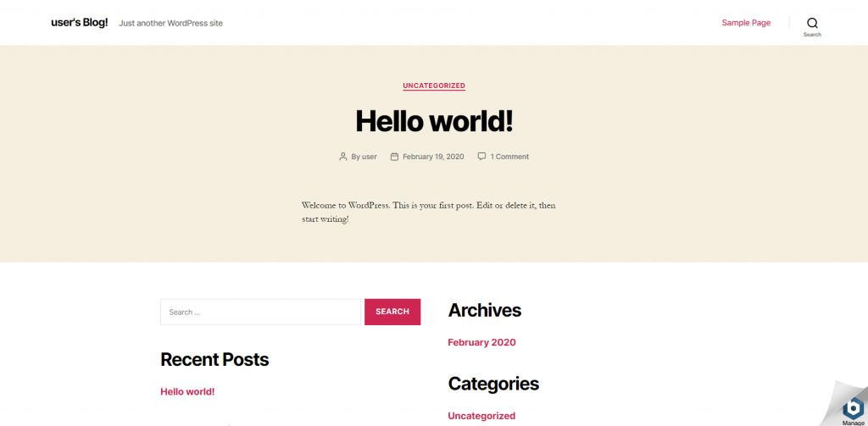
Task: Click the red SEARCH button
Action: coord(392,312)
